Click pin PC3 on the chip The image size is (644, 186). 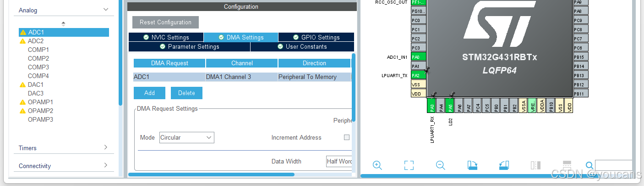(418, 48)
